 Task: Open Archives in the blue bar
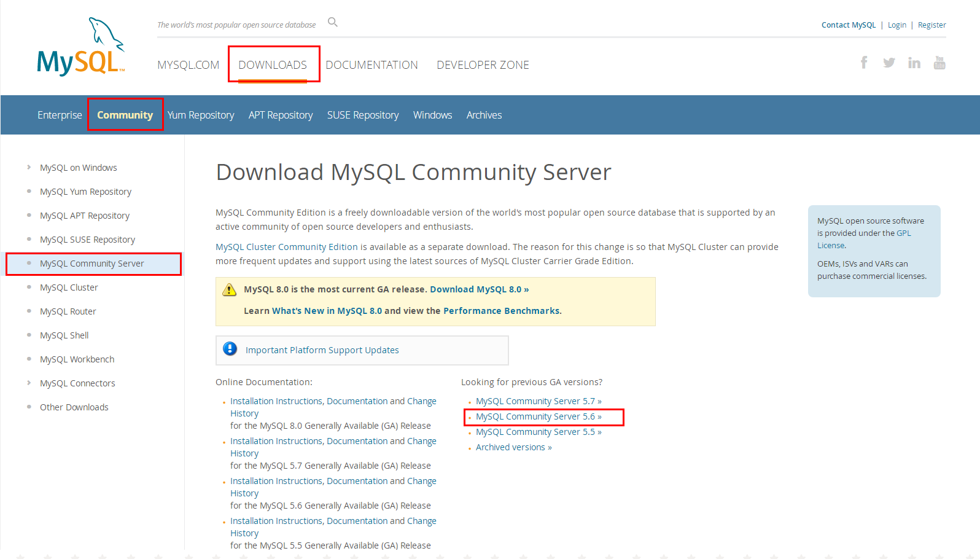[484, 115]
